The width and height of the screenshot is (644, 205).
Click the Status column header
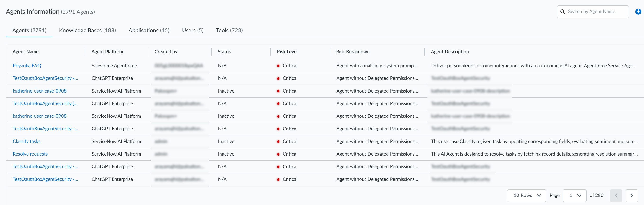[x=224, y=52]
